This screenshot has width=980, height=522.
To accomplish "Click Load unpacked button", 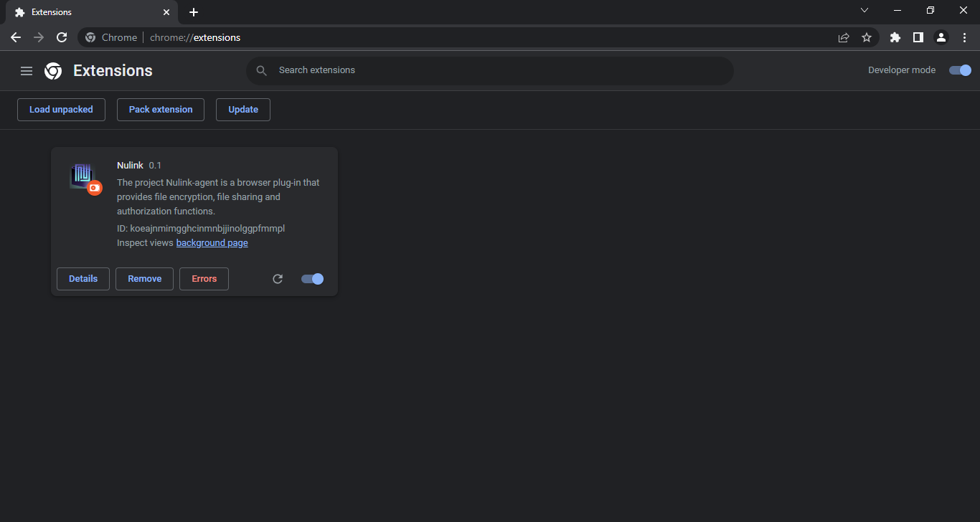I will [61, 110].
